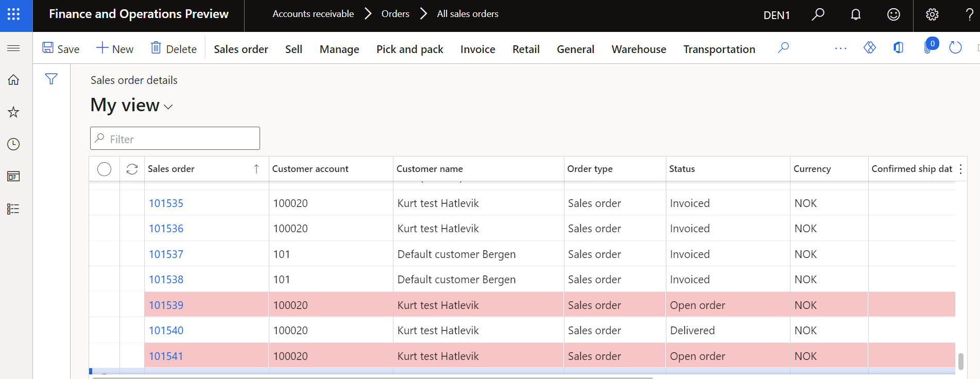Open the settings gear menu

(x=932, y=14)
